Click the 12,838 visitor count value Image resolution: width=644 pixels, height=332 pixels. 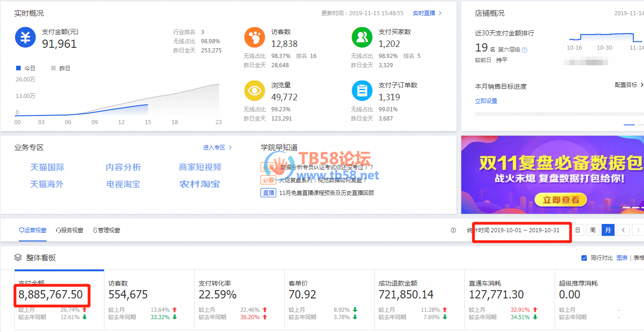[284, 44]
